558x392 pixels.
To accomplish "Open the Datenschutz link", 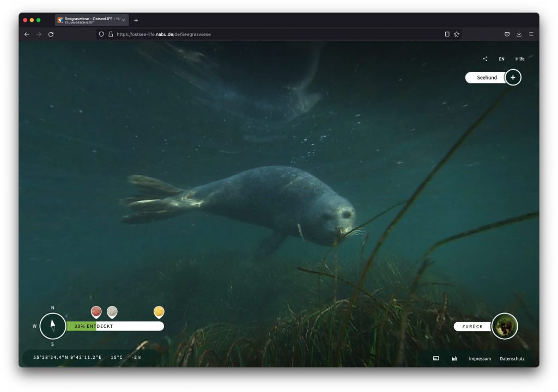I will (512, 359).
